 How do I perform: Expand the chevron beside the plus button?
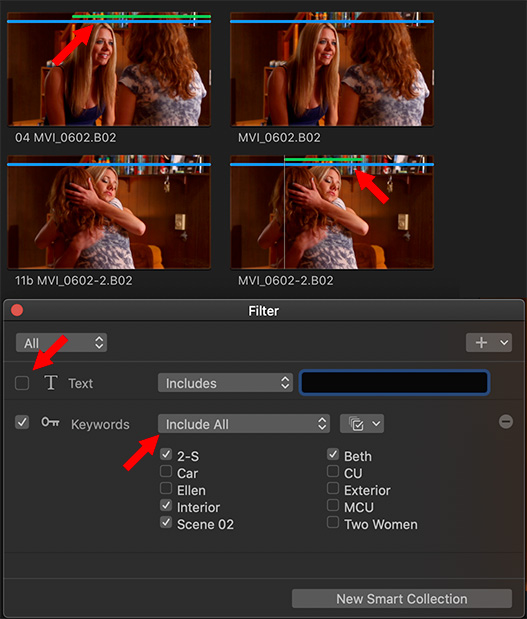point(504,342)
